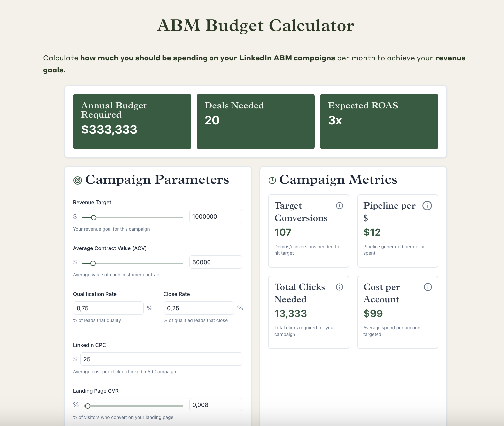The height and width of the screenshot is (426, 504).
Task: Click the Revenue Target slider handle
Action: [94, 218]
